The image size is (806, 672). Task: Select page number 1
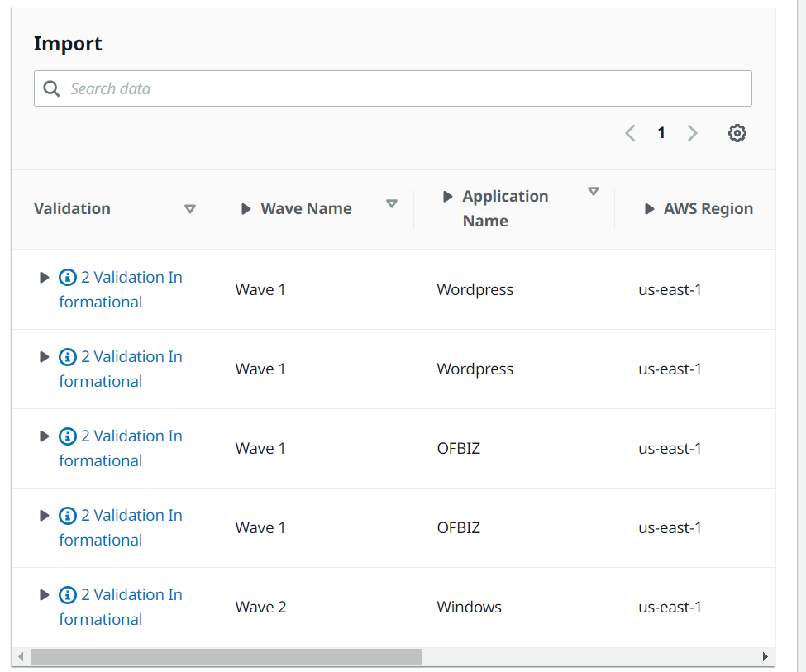click(x=661, y=133)
